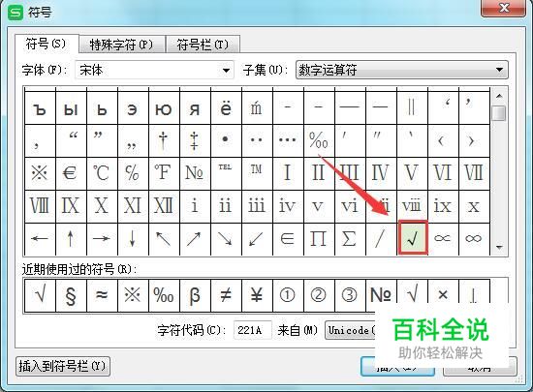The image size is (533, 392).
Task: Select the dagger † symbol
Action: 164,140
